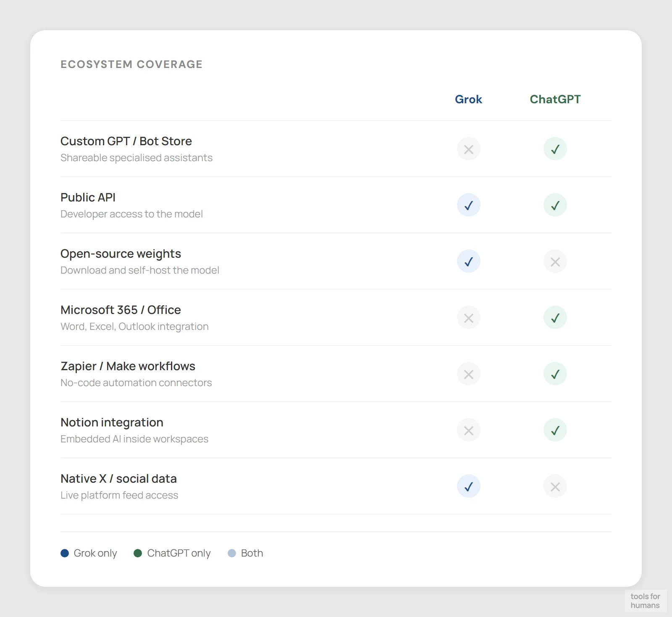Click the Notion integration description text
Viewport: 672px width, 617px height.
pyautogui.click(x=134, y=439)
